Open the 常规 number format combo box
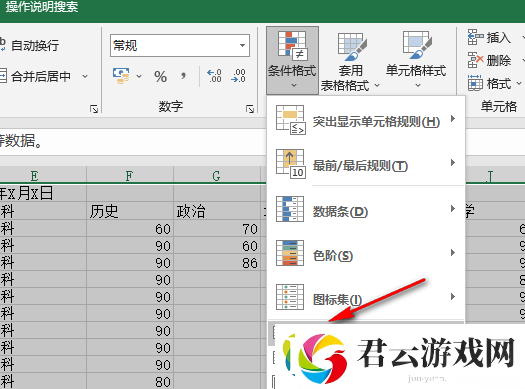Screen dimensions: 525x389 coord(180,45)
